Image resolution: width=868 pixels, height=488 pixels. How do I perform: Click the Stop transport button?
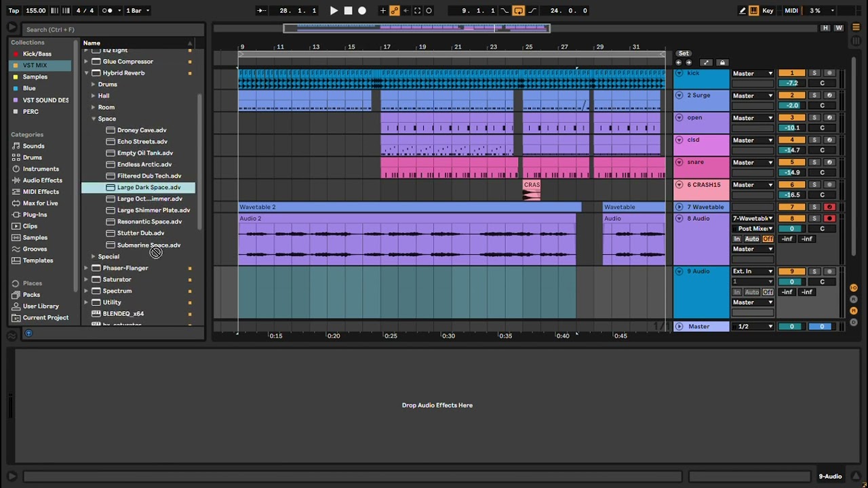point(348,10)
